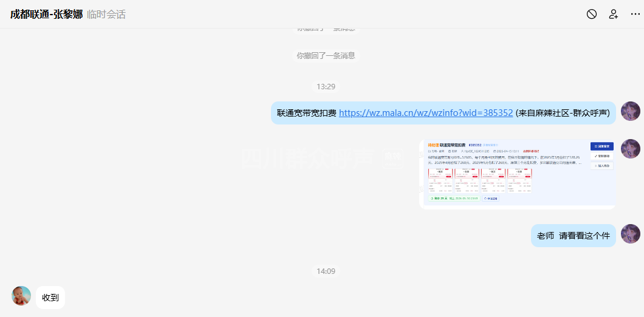Click the 联通宽带宽扣费 text in message

coord(306,113)
